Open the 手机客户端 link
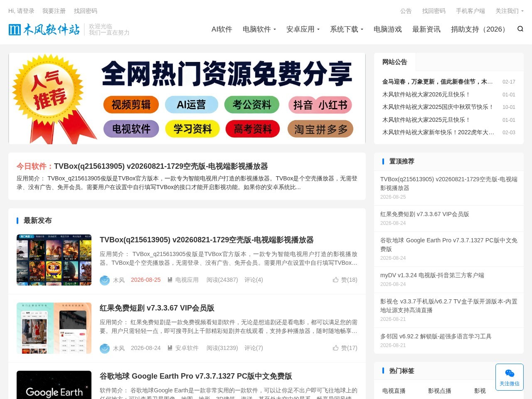Viewport: 532px width, 399px height. 470,11
